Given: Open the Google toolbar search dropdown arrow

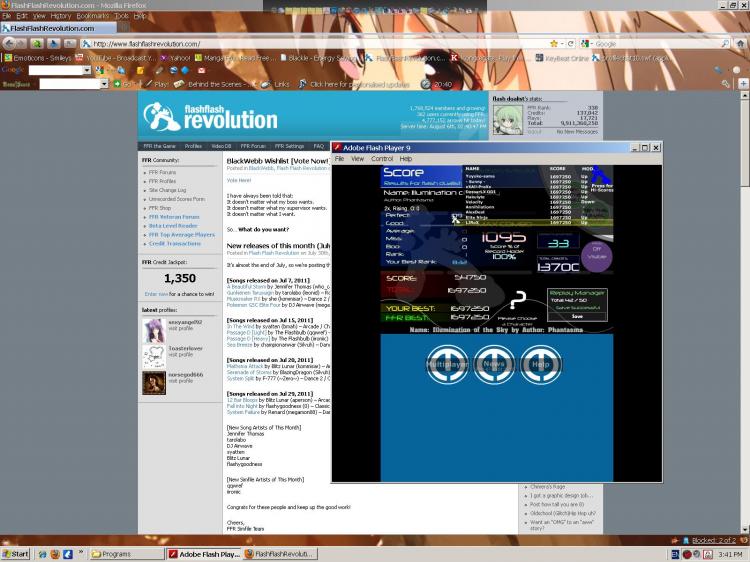Looking at the screenshot, I should coord(87,70).
